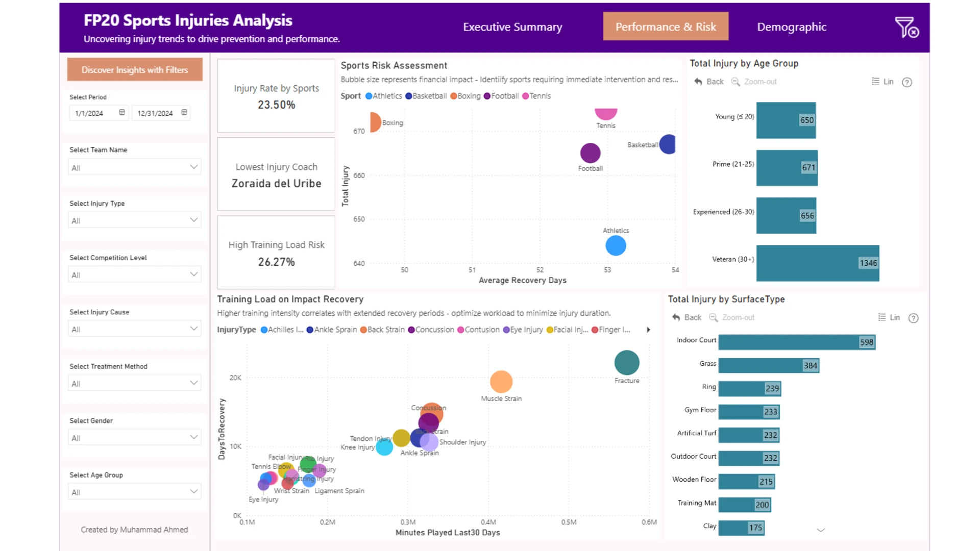Click the help question icon in the SurfaceType chart
Screen dimensions: 980x551
914,318
